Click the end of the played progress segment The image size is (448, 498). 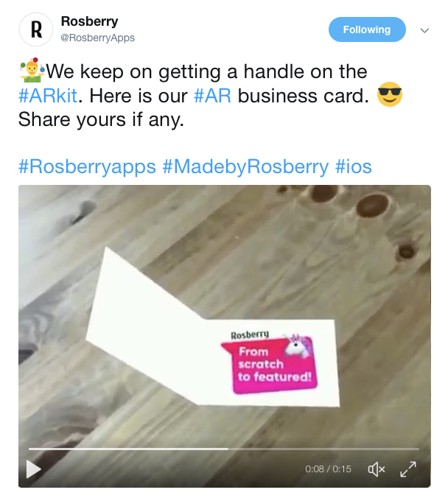coord(228,449)
